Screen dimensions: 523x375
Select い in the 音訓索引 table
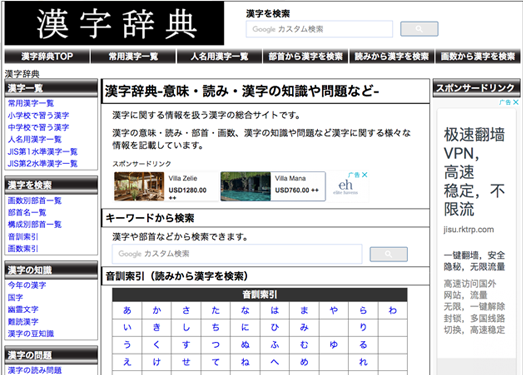point(127,328)
